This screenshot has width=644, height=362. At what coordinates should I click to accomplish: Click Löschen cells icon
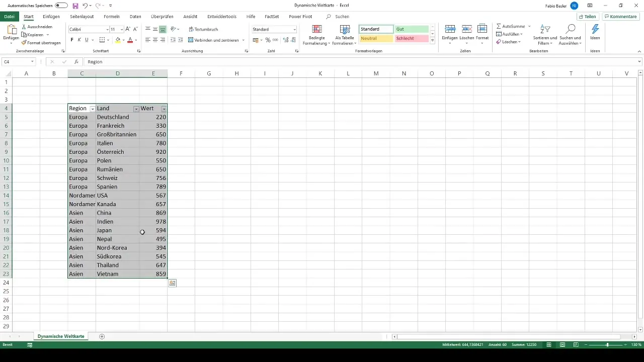pyautogui.click(x=466, y=29)
